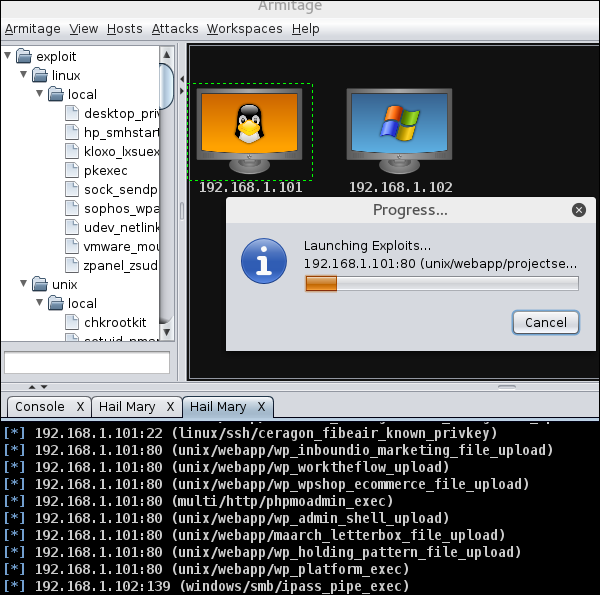Click the module tree vertical scrollbar
The height and width of the screenshot is (595, 600).
click(167, 200)
